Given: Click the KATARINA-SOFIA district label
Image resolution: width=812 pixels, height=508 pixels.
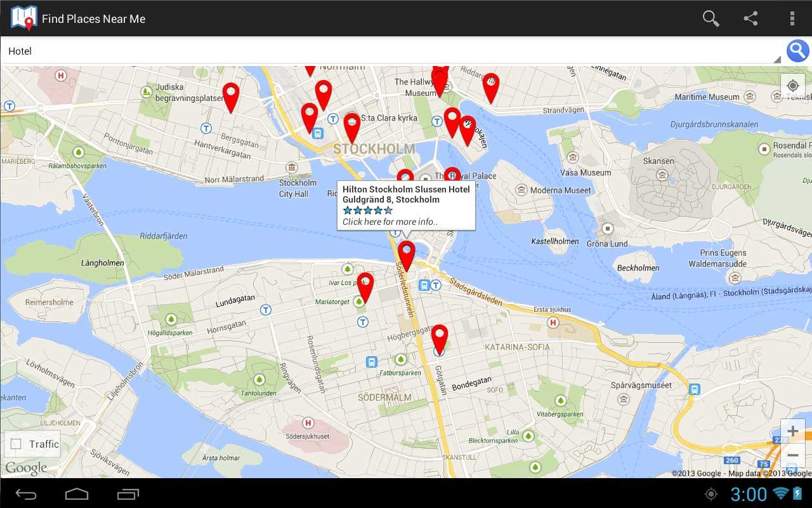Looking at the screenshot, I should point(518,347).
